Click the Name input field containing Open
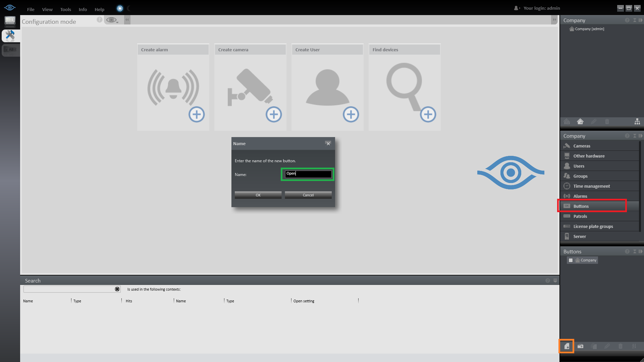This screenshot has width=644, height=362. pyautogui.click(x=308, y=174)
